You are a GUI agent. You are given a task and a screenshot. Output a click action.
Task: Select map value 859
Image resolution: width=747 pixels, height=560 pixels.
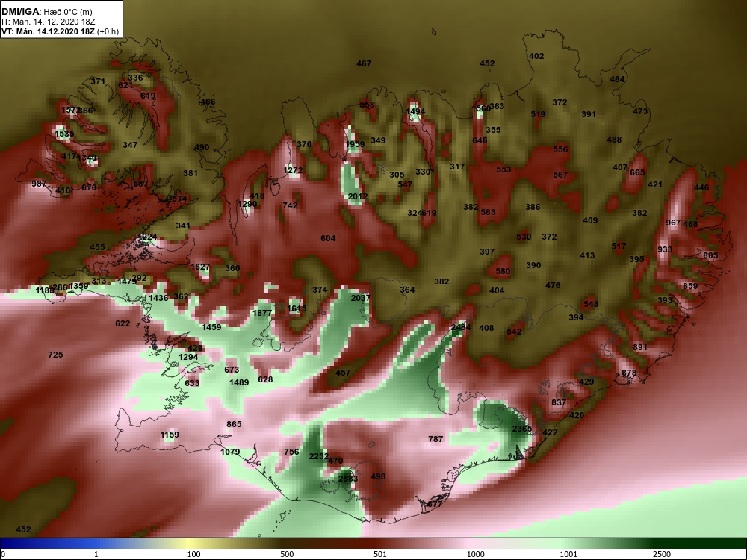click(x=690, y=286)
